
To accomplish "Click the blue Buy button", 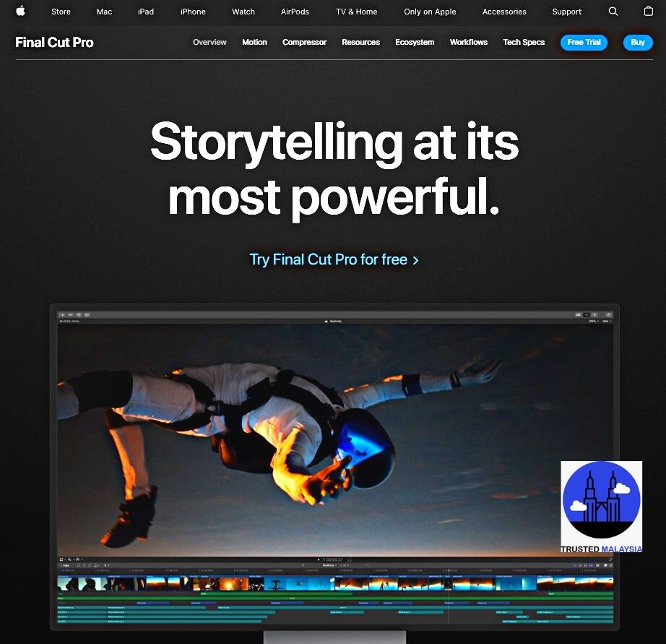I will coord(638,42).
